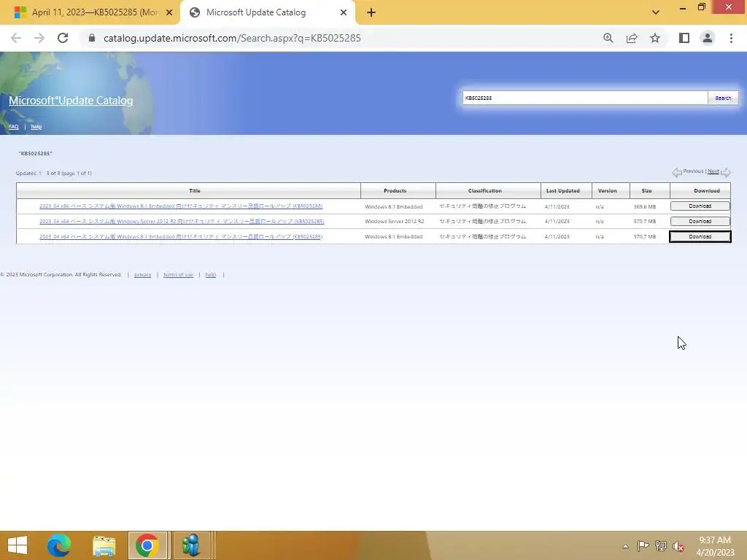Focus the KB5025285 search box
The width and height of the screenshot is (747, 560).
584,98
